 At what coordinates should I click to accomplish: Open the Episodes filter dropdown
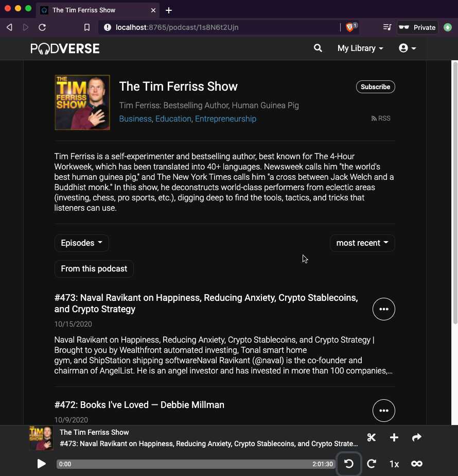[x=81, y=243]
